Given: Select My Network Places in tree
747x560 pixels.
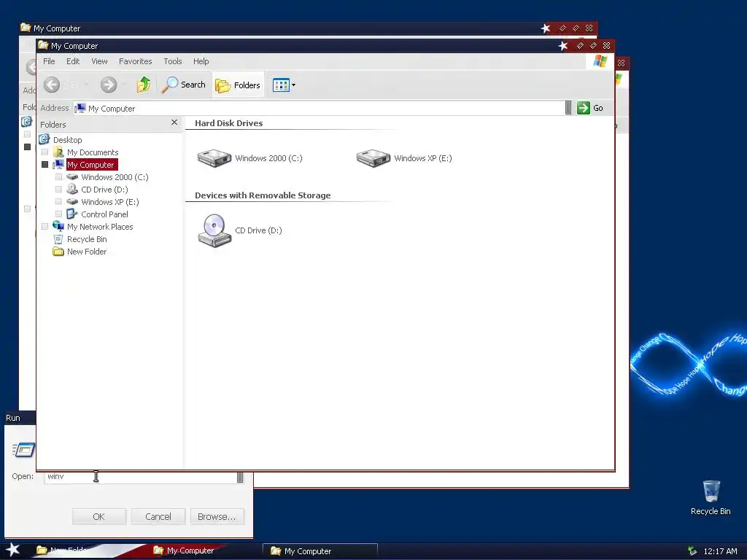Looking at the screenshot, I should click(x=99, y=226).
